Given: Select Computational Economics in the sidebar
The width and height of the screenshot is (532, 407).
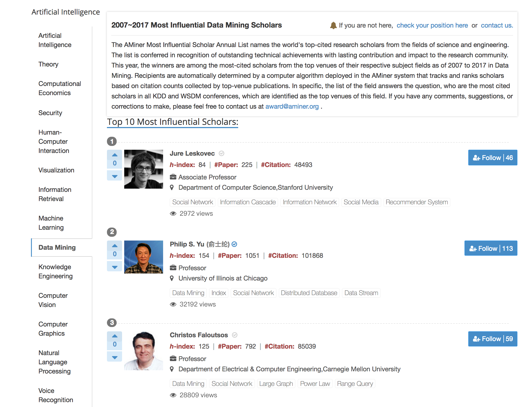Looking at the screenshot, I should tap(60, 88).
